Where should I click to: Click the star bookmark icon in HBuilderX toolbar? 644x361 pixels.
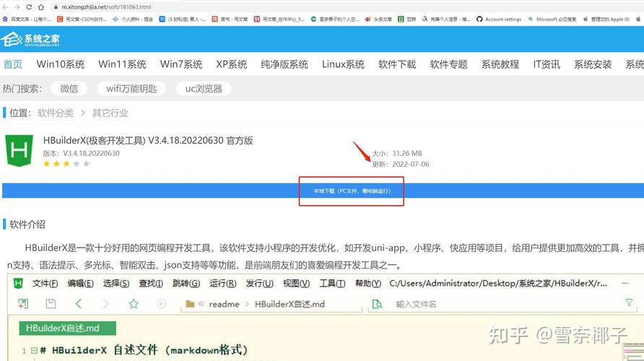pyautogui.click(x=134, y=304)
